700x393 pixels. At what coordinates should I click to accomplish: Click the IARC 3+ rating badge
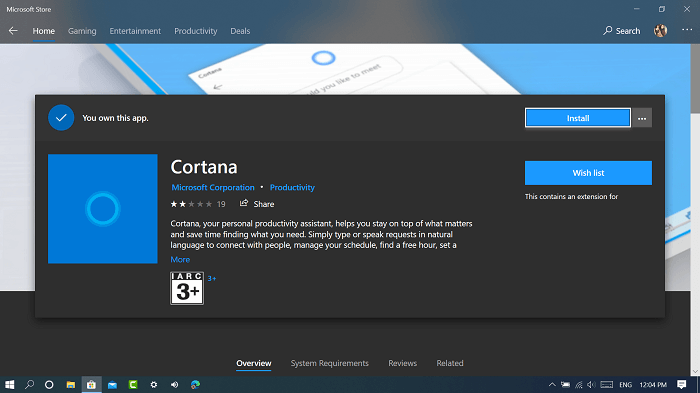(x=187, y=288)
